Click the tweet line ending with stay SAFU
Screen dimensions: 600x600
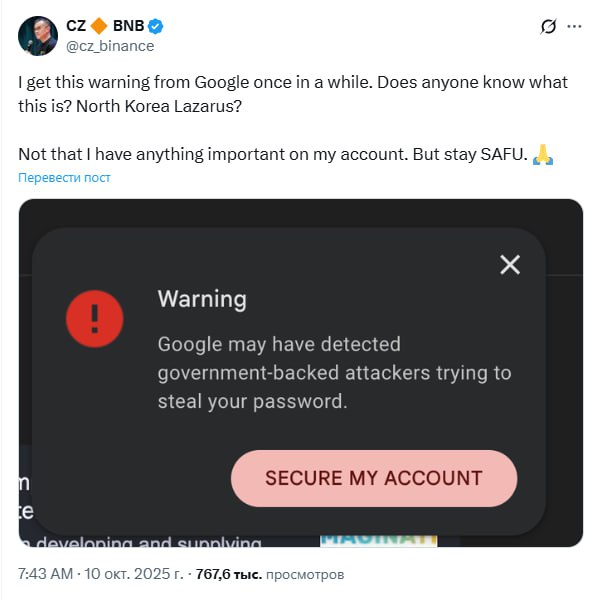pyautogui.click(x=270, y=155)
